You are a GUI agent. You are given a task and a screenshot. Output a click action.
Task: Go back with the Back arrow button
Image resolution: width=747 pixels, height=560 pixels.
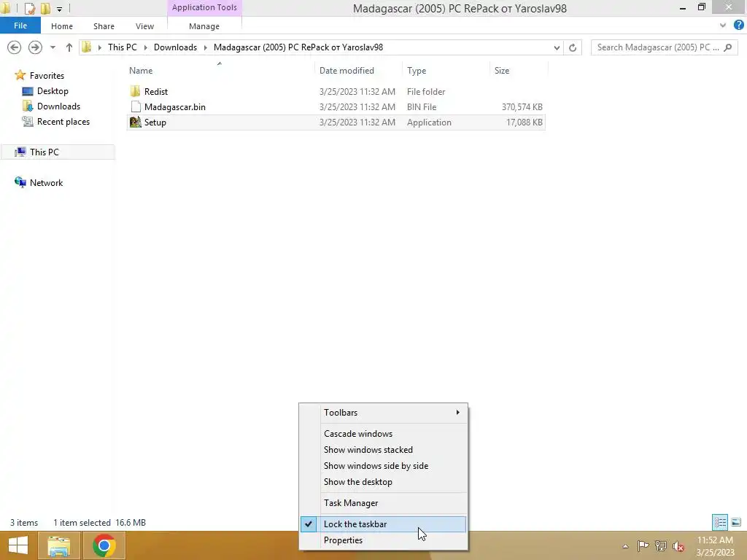[15, 47]
